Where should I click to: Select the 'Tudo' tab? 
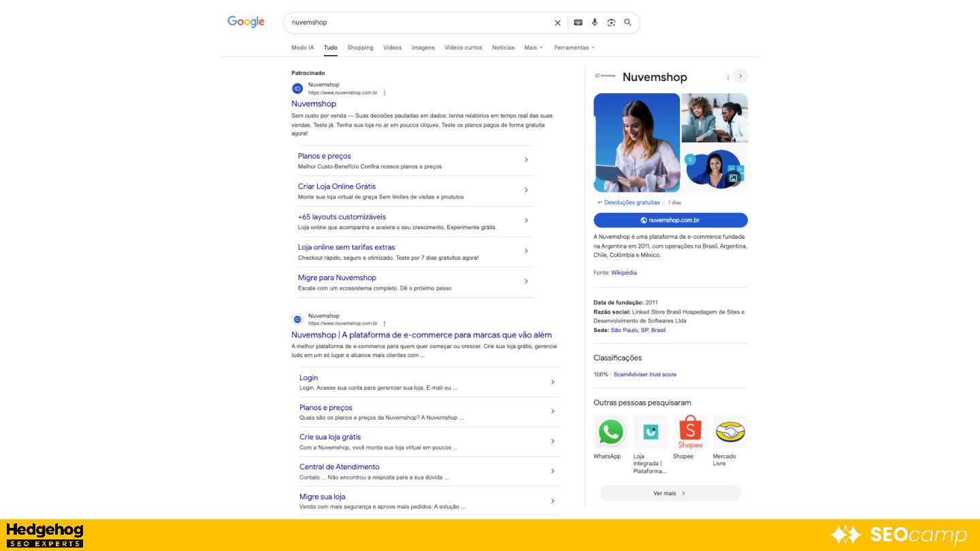point(331,48)
